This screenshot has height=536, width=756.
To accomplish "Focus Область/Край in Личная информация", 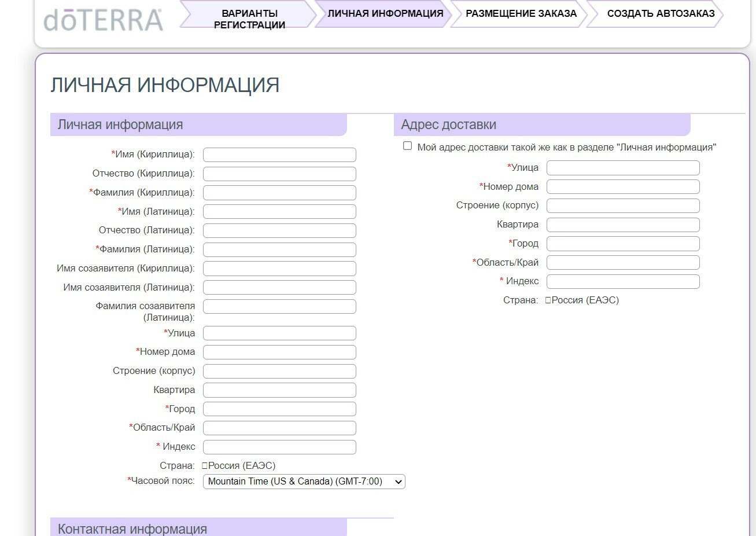I will click(279, 428).
